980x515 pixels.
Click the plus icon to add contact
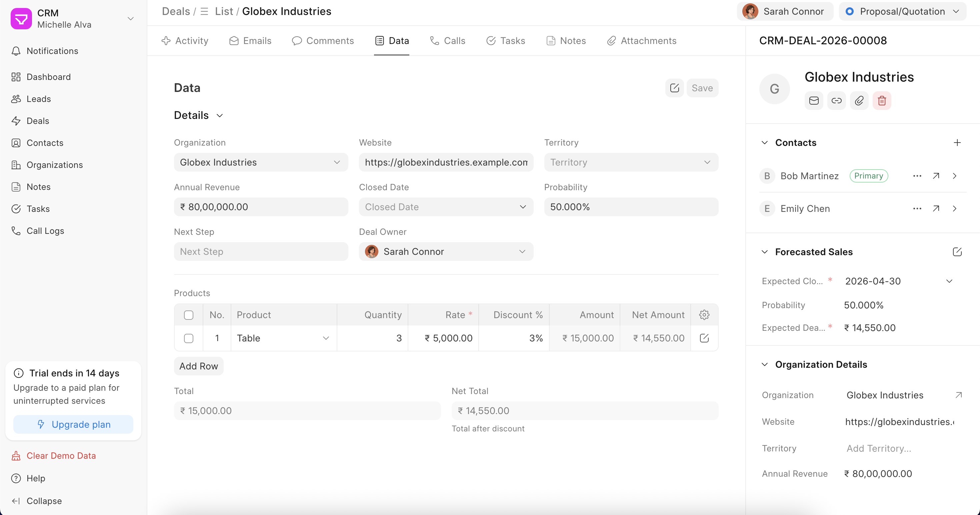click(957, 143)
